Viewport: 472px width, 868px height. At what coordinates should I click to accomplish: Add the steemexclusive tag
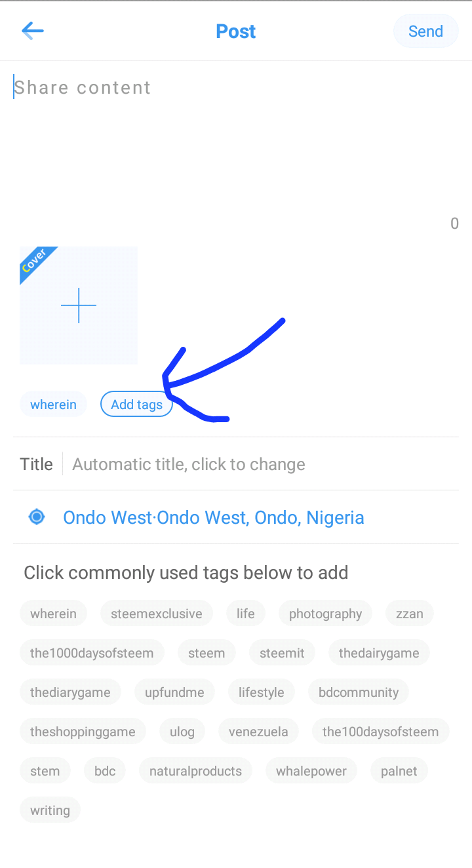(x=157, y=614)
